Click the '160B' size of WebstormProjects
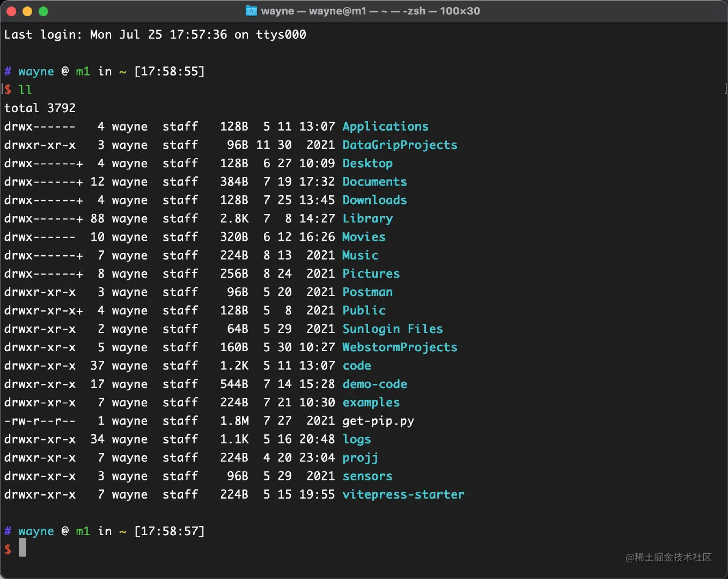 234,347
